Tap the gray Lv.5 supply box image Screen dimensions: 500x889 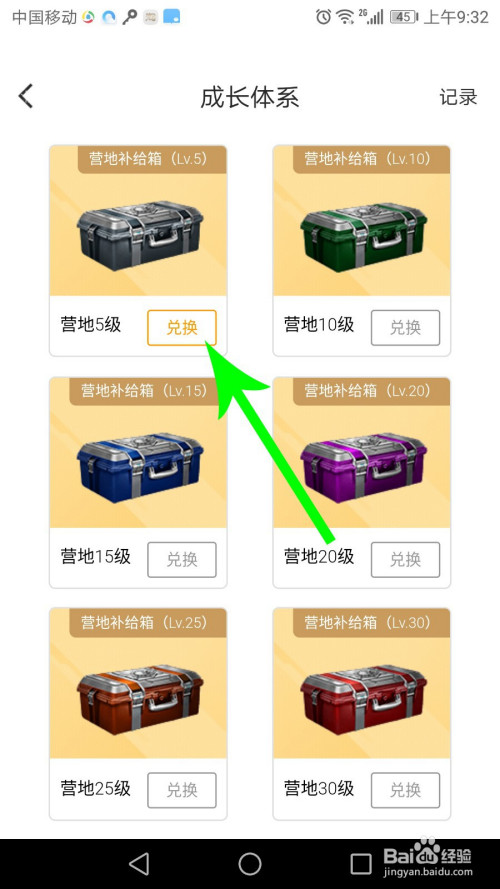click(139, 234)
